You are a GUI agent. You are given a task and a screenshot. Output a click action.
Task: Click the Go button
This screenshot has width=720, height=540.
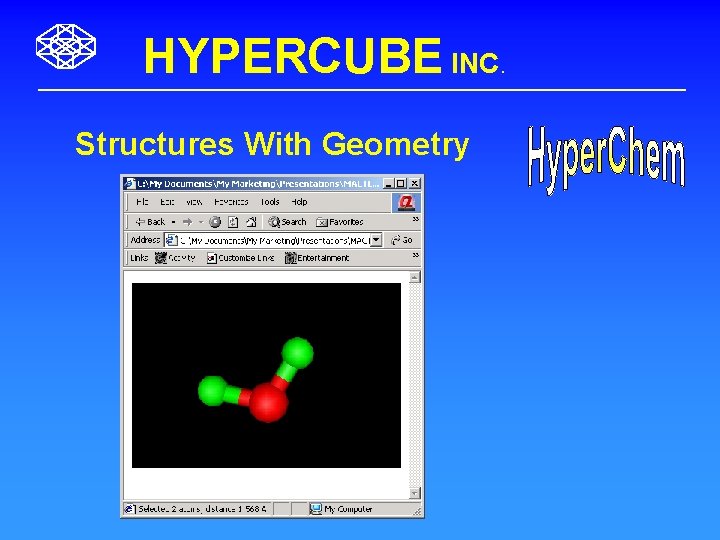(402, 240)
